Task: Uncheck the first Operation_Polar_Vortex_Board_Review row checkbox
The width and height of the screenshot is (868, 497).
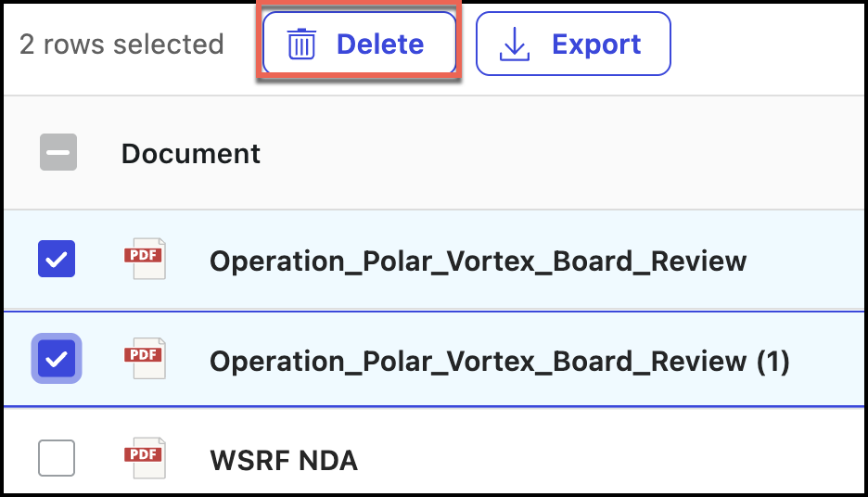Action: pyautogui.click(x=57, y=260)
